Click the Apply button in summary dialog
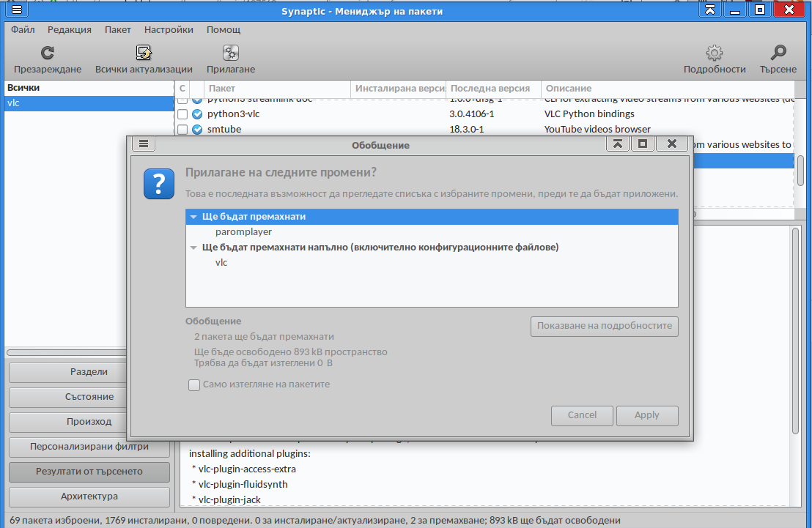The image size is (812, 528). (647, 415)
